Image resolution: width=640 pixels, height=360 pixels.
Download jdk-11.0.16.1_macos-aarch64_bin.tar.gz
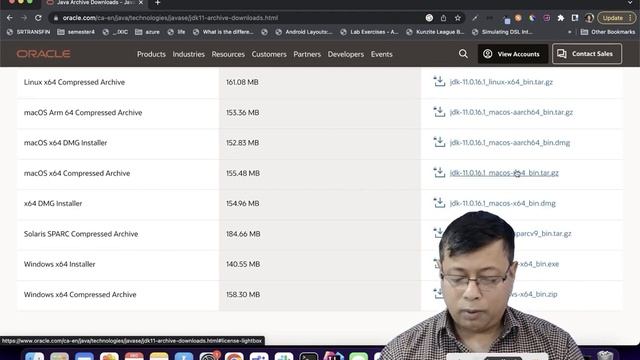511,112
